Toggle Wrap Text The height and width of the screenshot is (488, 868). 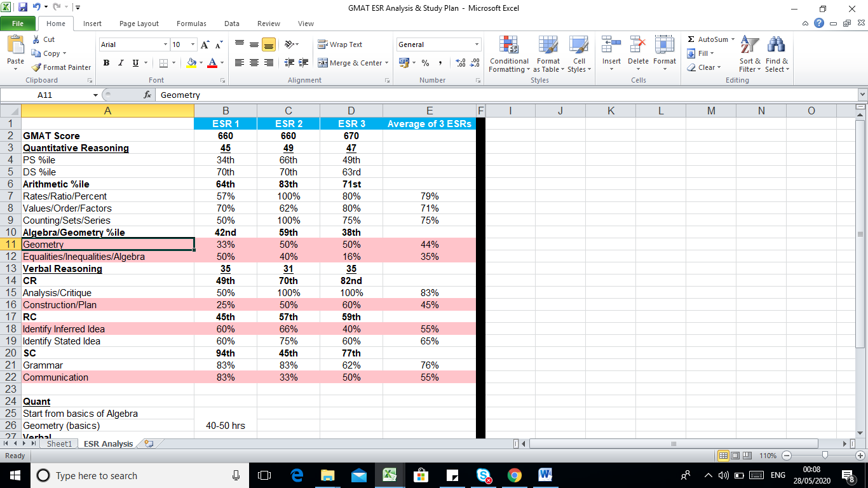[340, 44]
